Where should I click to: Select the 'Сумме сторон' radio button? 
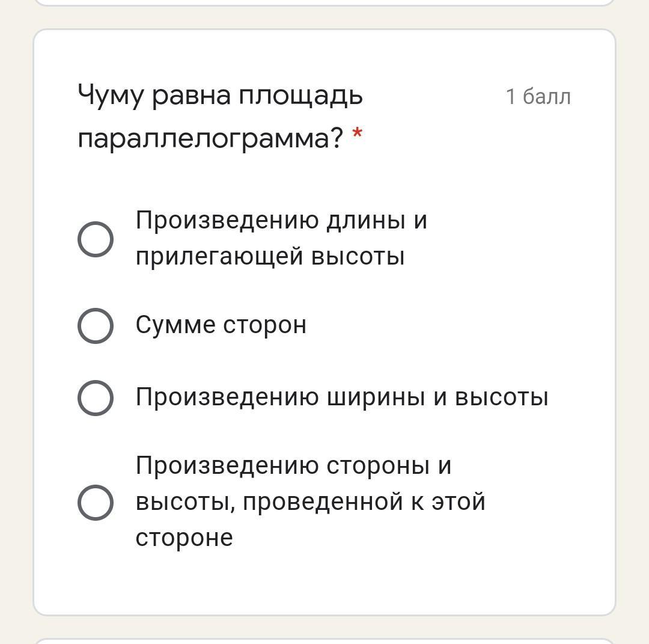pyautogui.click(x=96, y=325)
